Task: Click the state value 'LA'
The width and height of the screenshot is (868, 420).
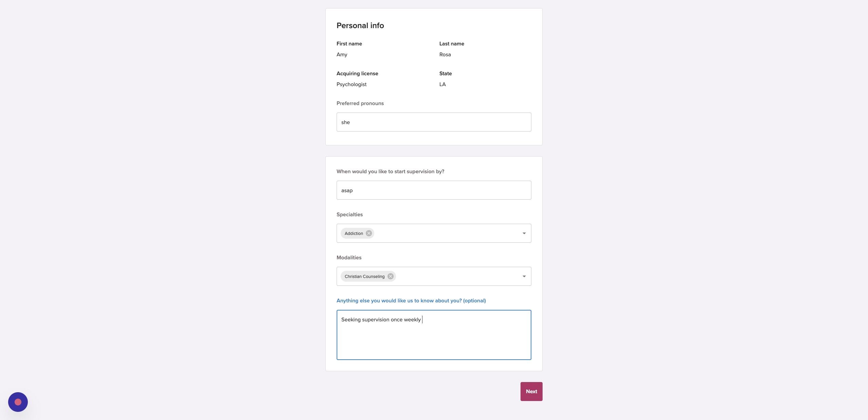Action: [442, 84]
